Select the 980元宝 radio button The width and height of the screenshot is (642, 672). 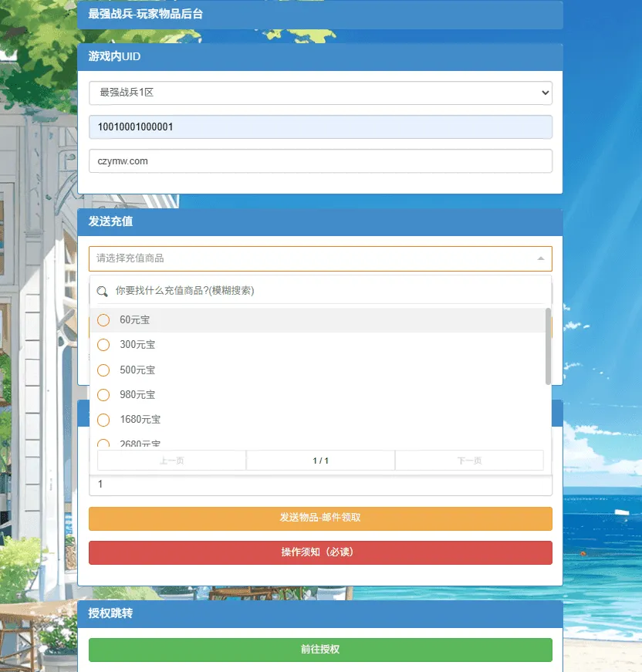click(x=103, y=394)
